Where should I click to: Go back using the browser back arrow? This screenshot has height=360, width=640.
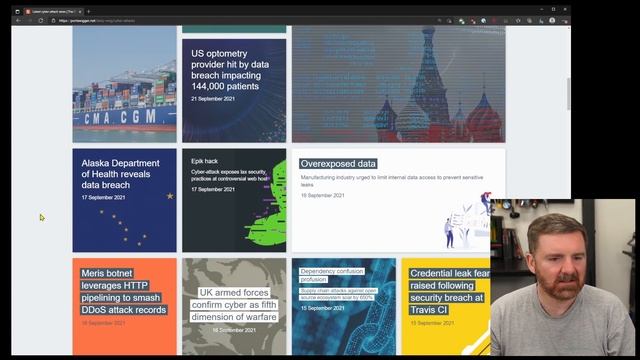(x=18, y=20)
